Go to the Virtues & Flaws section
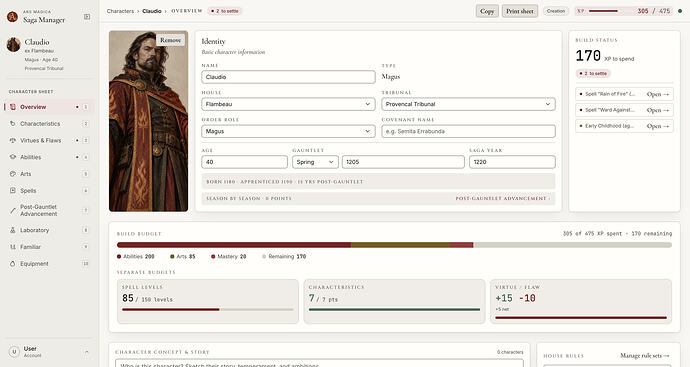Viewport: 690px width, 367px height. pyautogui.click(x=49, y=140)
